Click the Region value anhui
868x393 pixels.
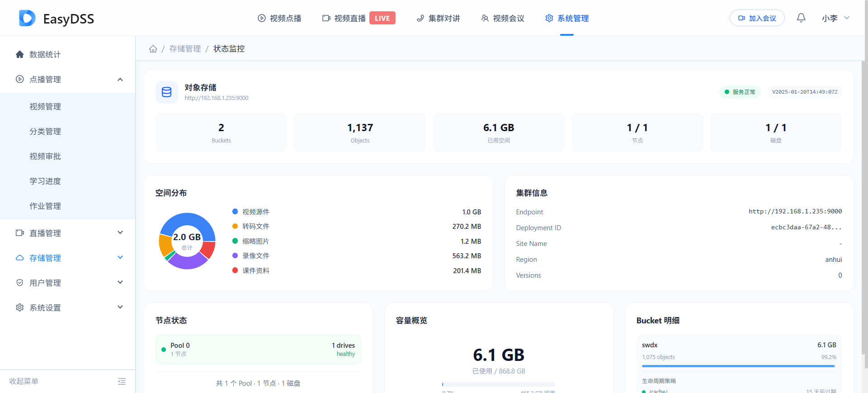tap(834, 260)
